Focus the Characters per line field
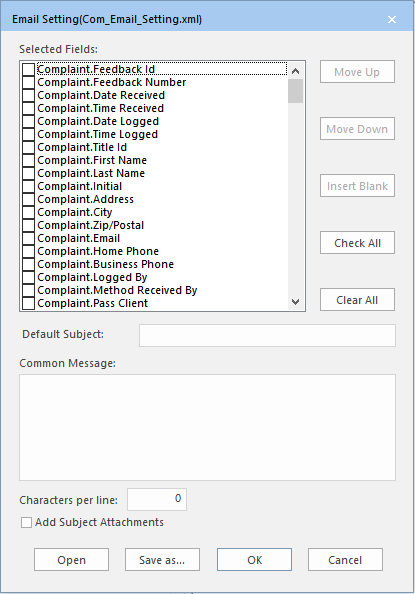415x594 pixels. pyautogui.click(x=157, y=499)
